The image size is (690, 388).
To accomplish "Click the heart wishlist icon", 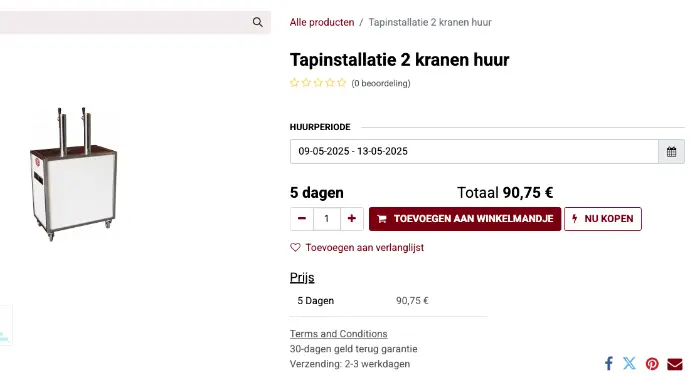I will pyautogui.click(x=295, y=248).
